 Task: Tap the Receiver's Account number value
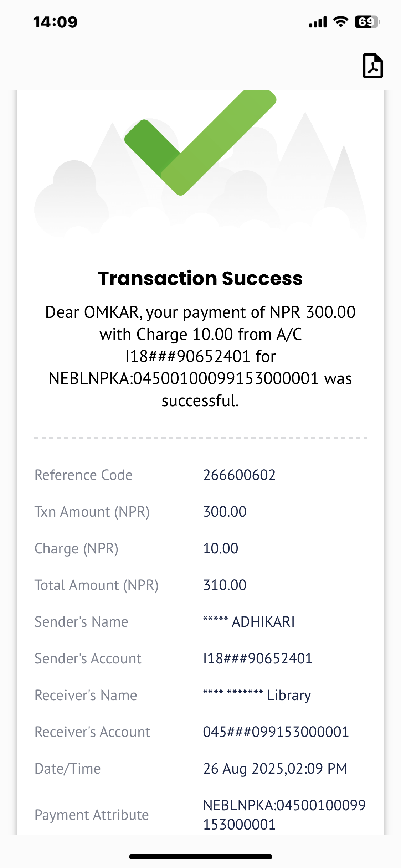coord(276,732)
